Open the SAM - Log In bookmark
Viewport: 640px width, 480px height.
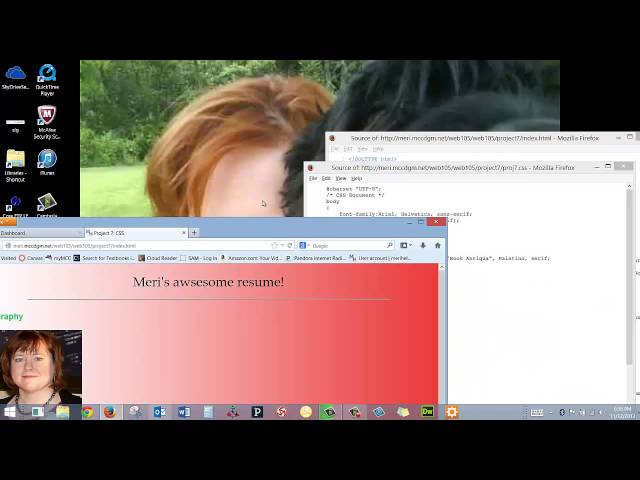tap(199, 258)
